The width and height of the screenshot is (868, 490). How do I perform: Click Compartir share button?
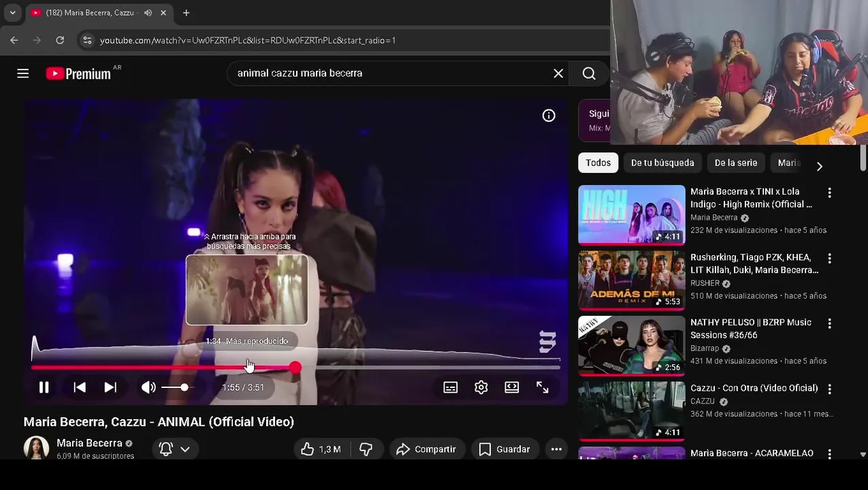coord(426,449)
